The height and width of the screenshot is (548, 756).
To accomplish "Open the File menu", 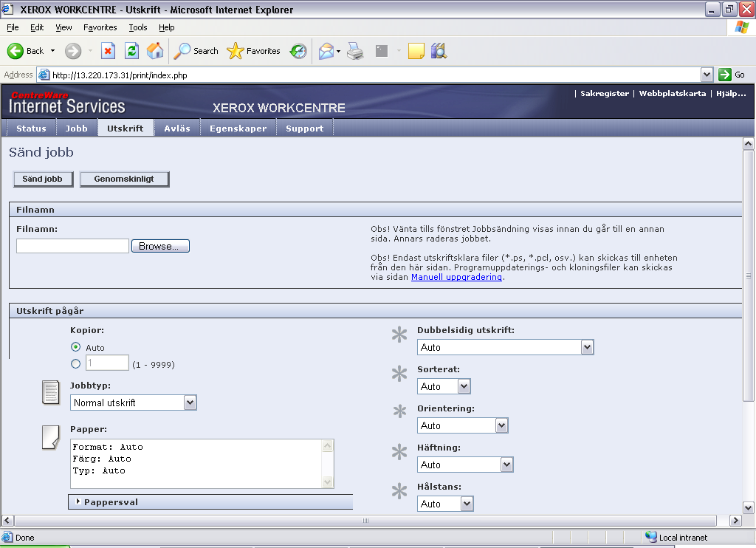I will [x=13, y=27].
